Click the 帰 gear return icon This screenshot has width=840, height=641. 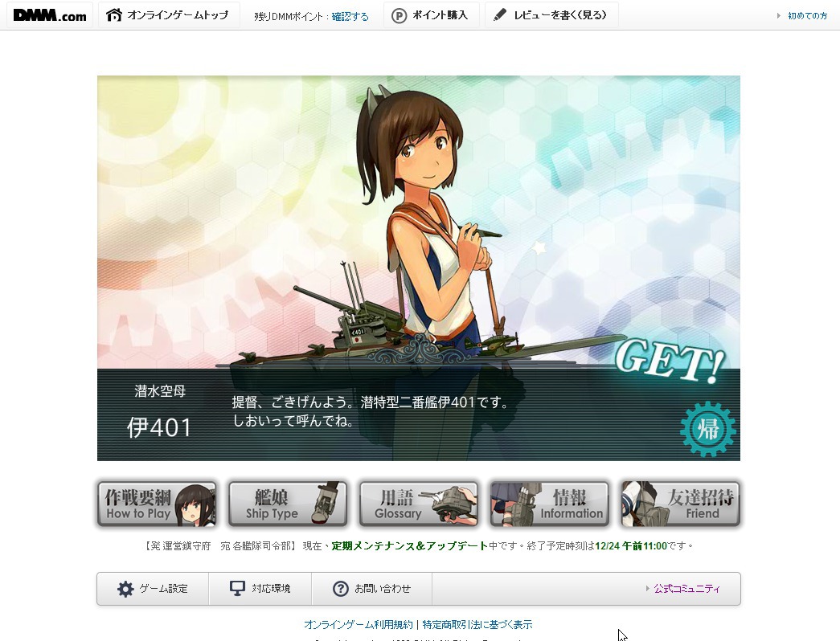pos(707,429)
